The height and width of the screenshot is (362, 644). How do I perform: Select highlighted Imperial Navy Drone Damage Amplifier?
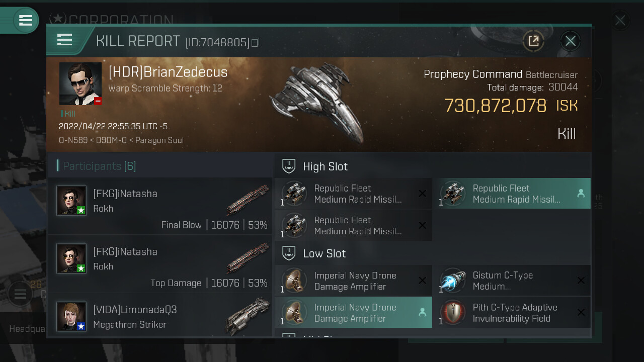click(353, 313)
